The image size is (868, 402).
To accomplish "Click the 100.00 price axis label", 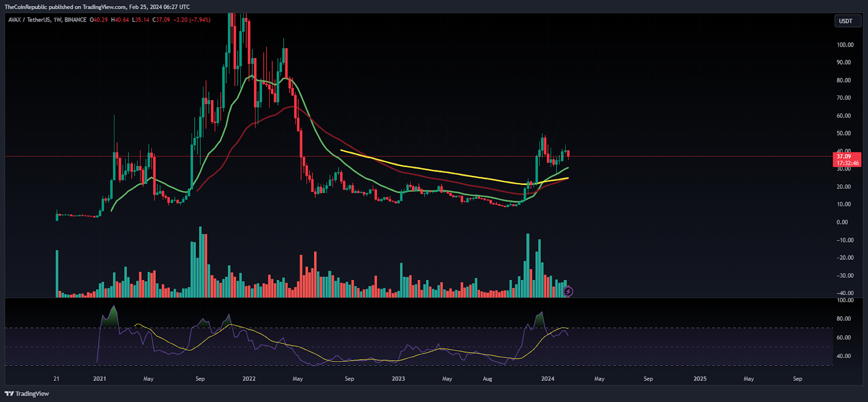I will [845, 44].
